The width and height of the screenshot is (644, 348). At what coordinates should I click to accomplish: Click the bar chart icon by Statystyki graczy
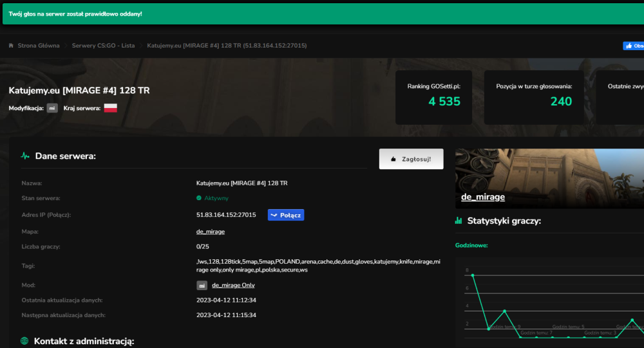point(459,221)
